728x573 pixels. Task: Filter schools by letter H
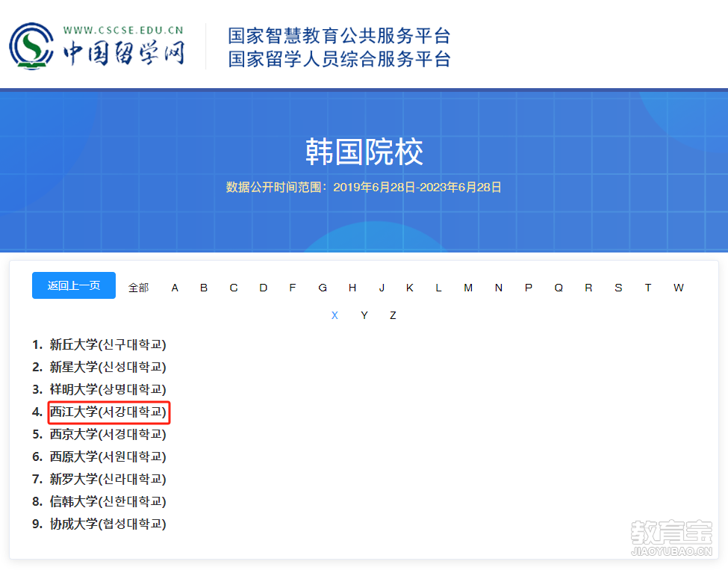(x=352, y=288)
